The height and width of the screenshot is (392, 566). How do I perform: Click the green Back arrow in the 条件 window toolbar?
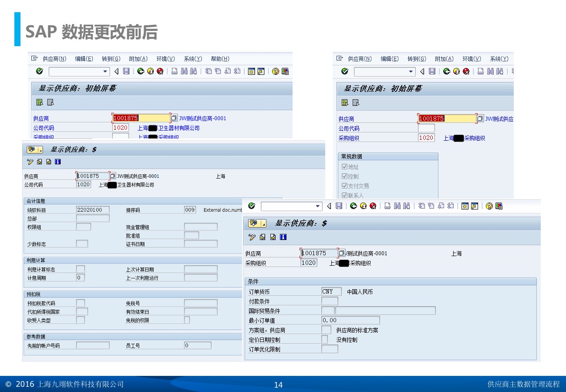tap(354, 206)
